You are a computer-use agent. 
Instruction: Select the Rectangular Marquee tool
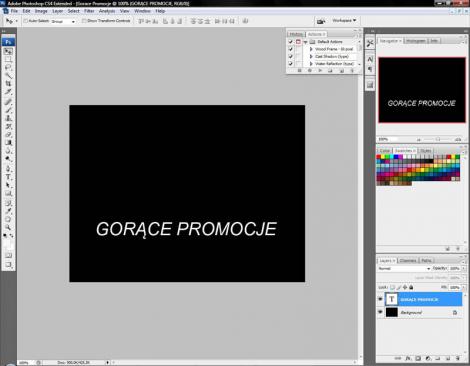(8, 60)
